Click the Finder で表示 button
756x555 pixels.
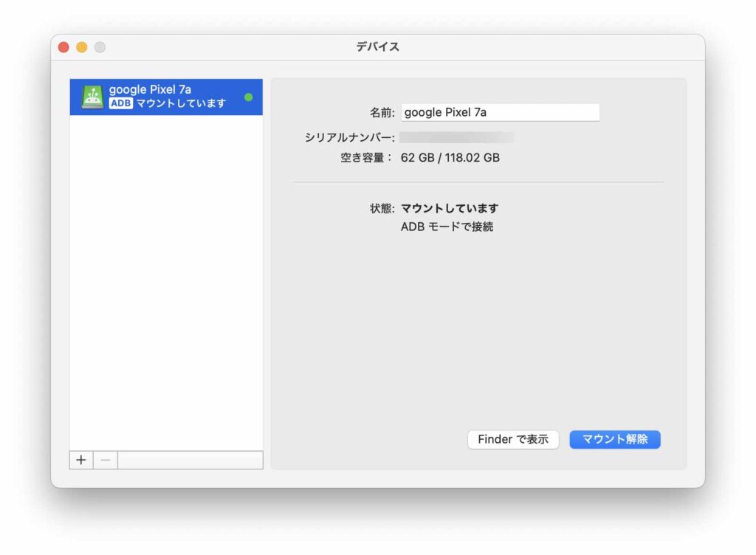(513, 440)
